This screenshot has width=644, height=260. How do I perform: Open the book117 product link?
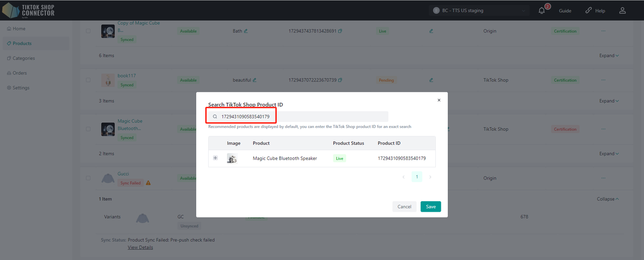click(127, 76)
